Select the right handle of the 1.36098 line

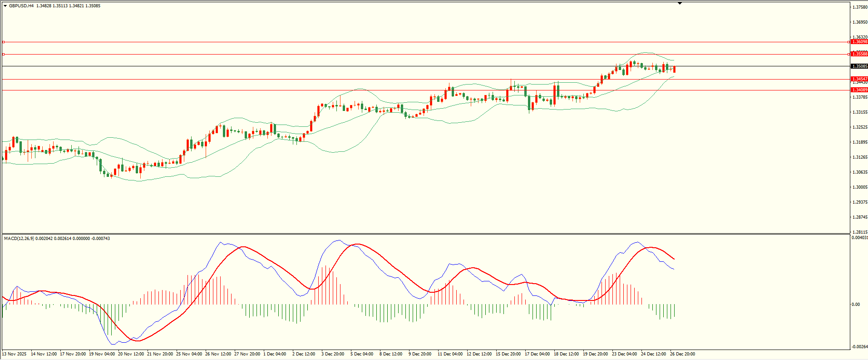(x=849, y=42)
